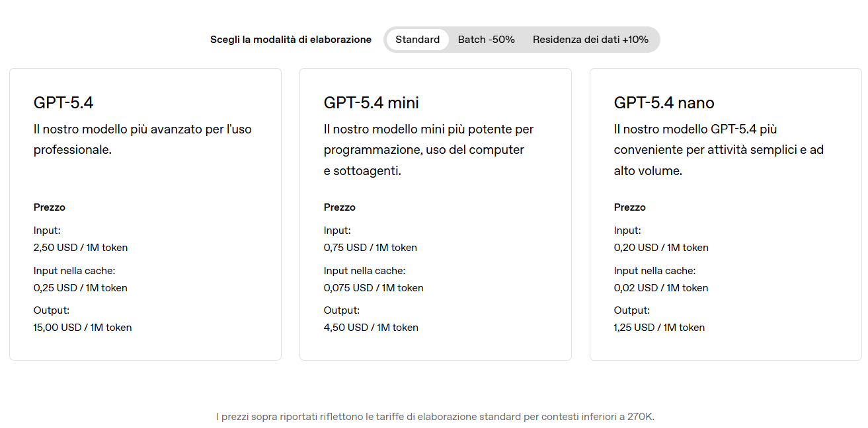This screenshot has height=428, width=868.
Task: Click the GPT-5.4 cached input price 0,25 USD
Action: [81, 288]
